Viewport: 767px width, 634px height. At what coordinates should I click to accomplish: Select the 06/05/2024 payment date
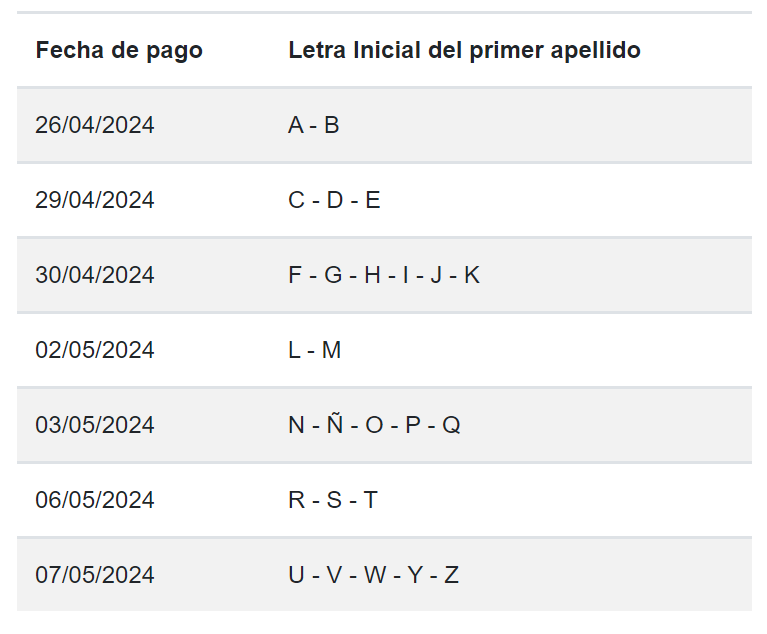click(x=95, y=500)
